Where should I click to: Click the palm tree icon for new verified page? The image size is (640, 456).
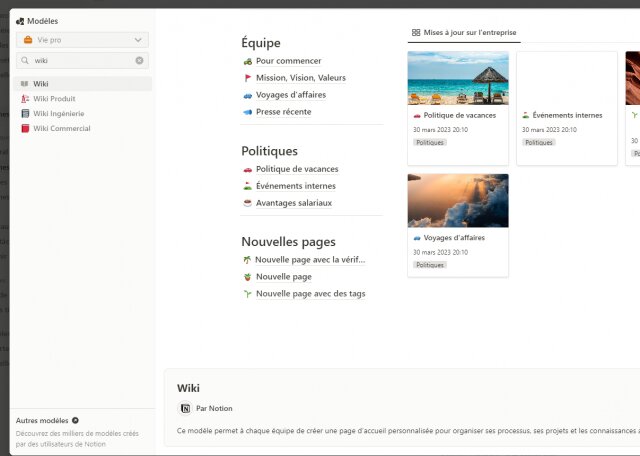point(247,260)
